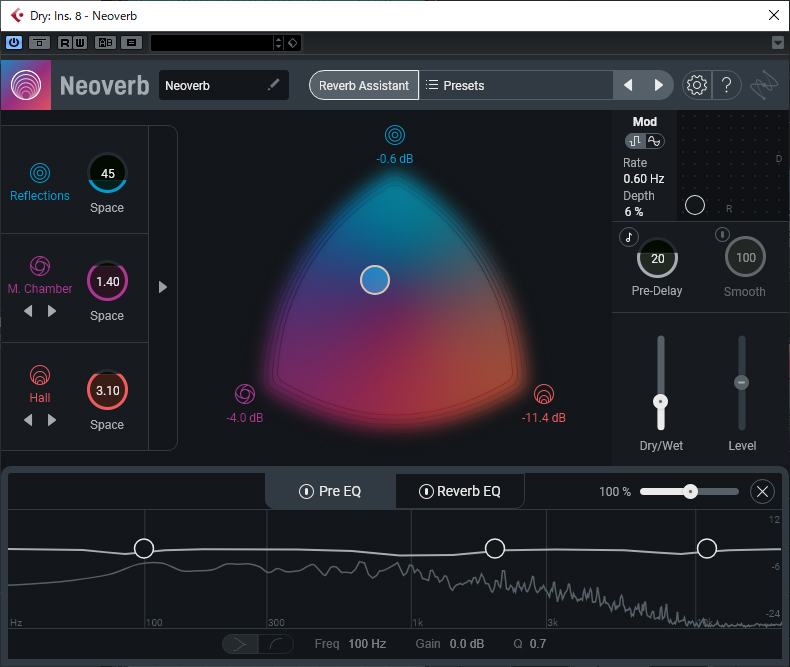Viewport: 790px width, 667px height.
Task: Click the EQ amount slider handle
Action: coord(690,491)
